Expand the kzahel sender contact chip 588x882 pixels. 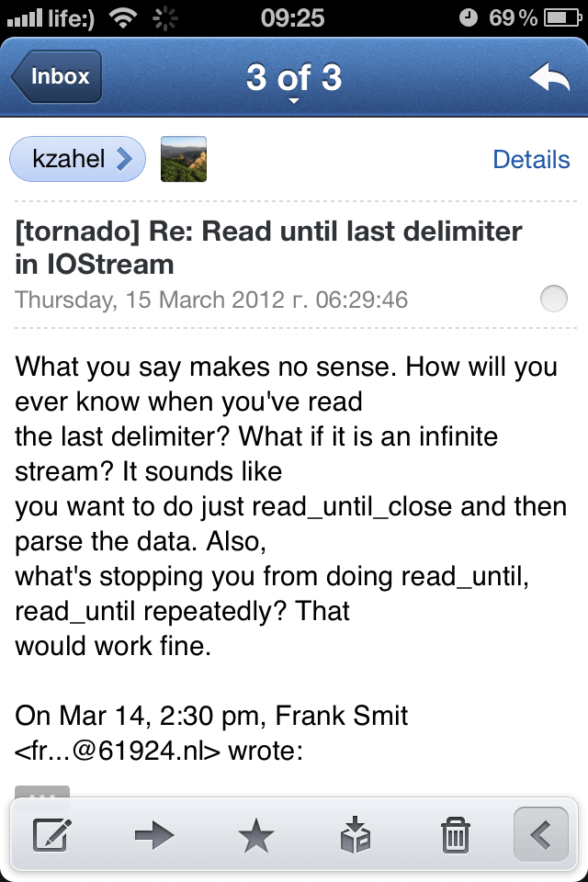tap(78, 159)
